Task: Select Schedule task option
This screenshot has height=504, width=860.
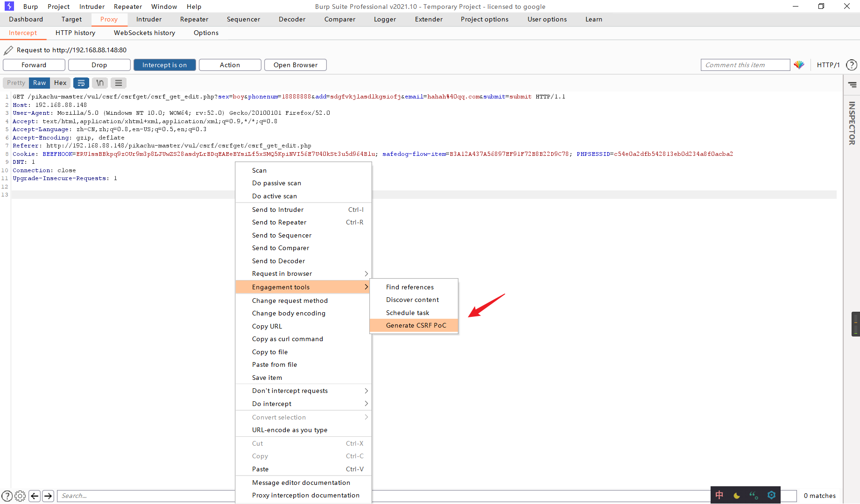Action: (414, 313)
